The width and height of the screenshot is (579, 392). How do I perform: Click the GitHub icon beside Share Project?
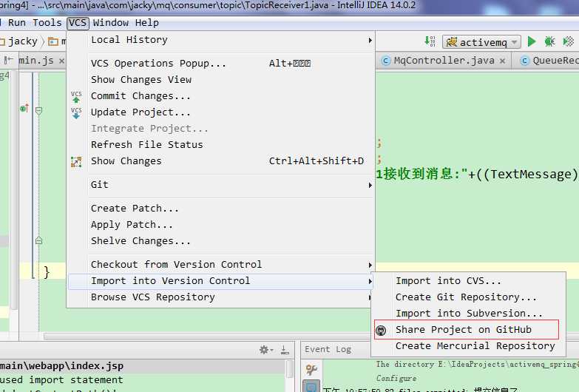(381, 331)
